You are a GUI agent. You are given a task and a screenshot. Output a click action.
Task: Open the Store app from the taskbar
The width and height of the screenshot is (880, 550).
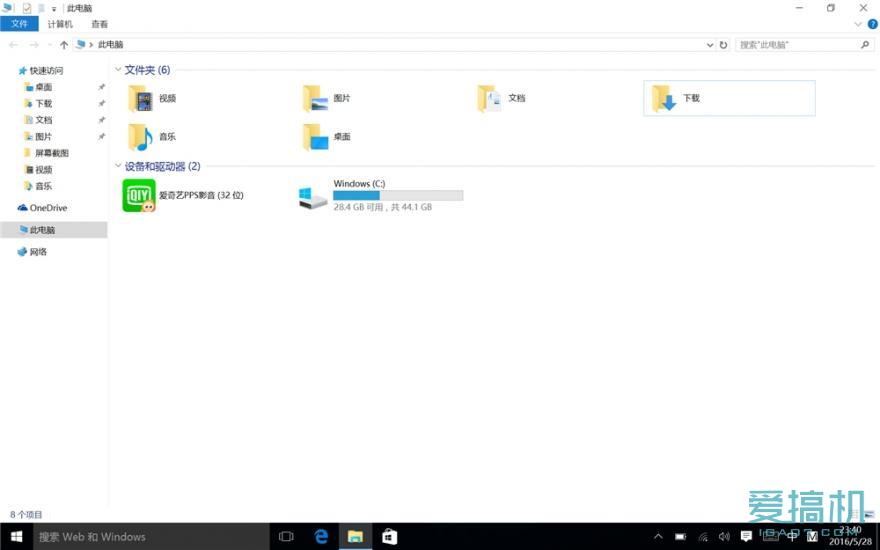[389, 537]
